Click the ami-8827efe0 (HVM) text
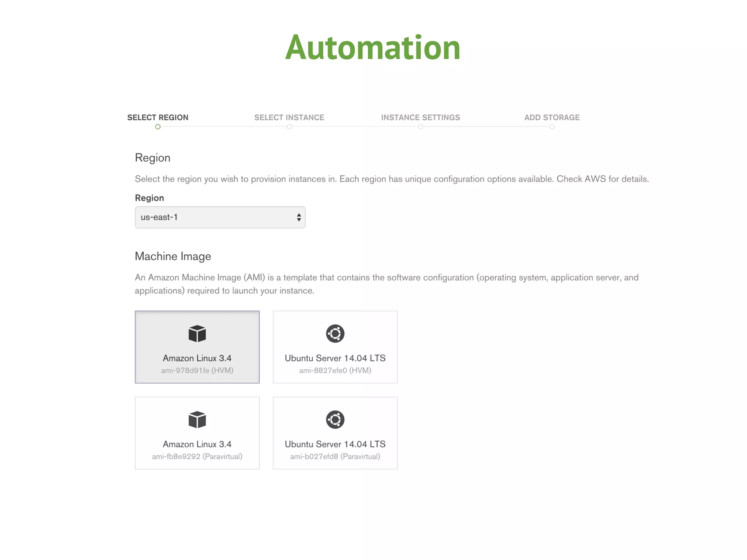Screen dimensions: 747x560 [x=335, y=370]
